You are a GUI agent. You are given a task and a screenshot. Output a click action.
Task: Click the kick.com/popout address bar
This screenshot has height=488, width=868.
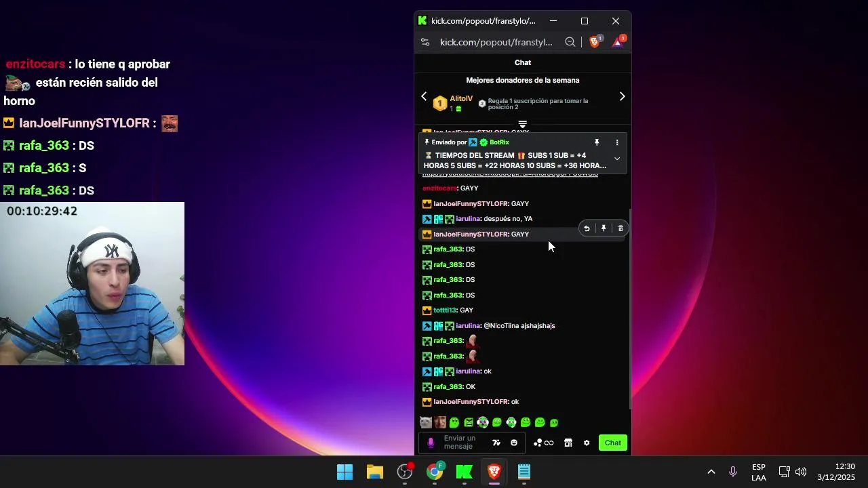tap(496, 42)
